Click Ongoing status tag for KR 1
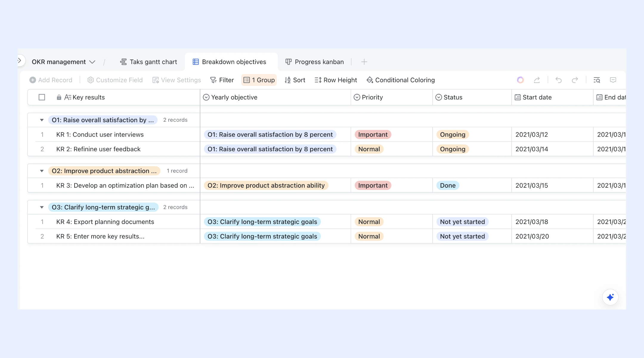 (x=453, y=135)
